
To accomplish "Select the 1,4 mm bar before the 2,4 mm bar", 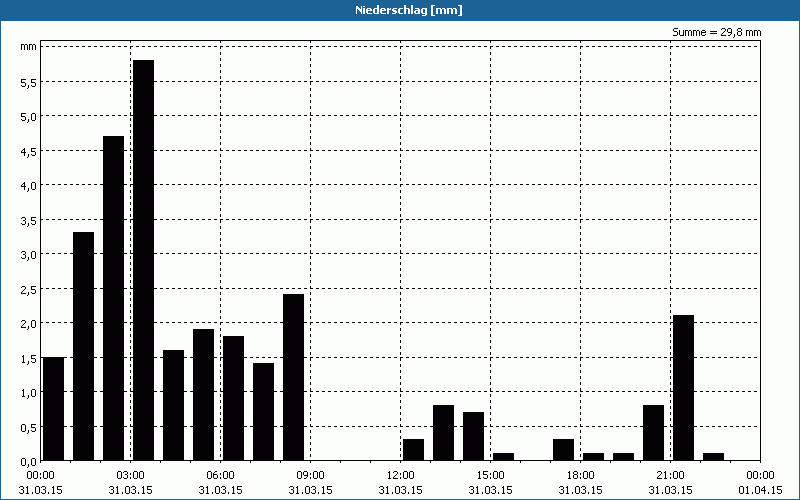I will click(x=263, y=412).
